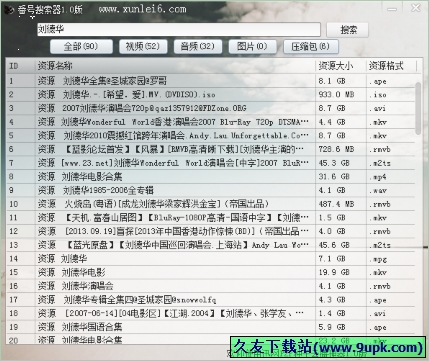Click the 搜索 search button
429x361 pixels.
[x=347, y=30]
